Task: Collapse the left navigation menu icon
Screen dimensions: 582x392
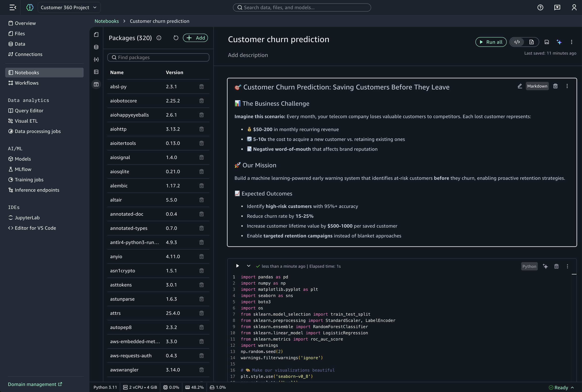Action: click(13, 7)
